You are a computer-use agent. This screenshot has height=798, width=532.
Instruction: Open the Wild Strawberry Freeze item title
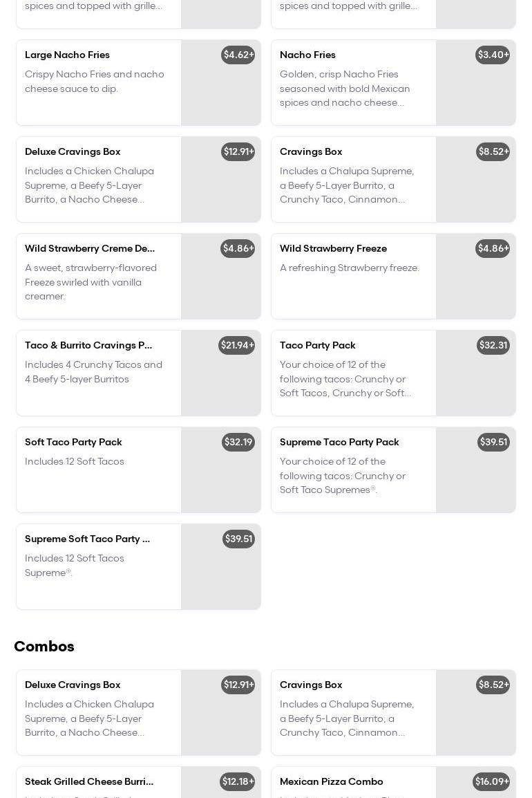[x=333, y=248]
